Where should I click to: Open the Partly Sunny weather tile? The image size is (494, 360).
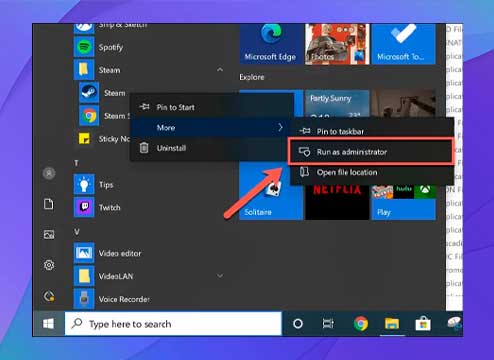point(337,103)
